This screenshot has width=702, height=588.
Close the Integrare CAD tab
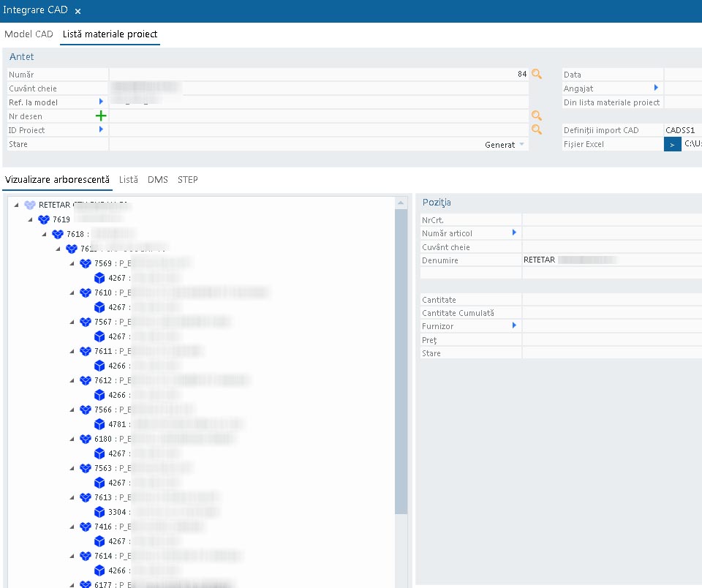[x=78, y=11]
